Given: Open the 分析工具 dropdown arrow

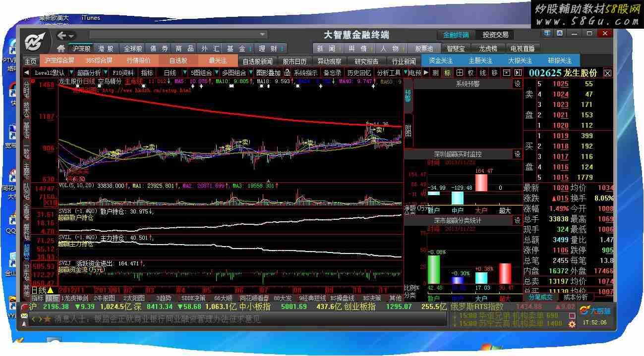Looking at the screenshot, I should [x=405, y=73].
